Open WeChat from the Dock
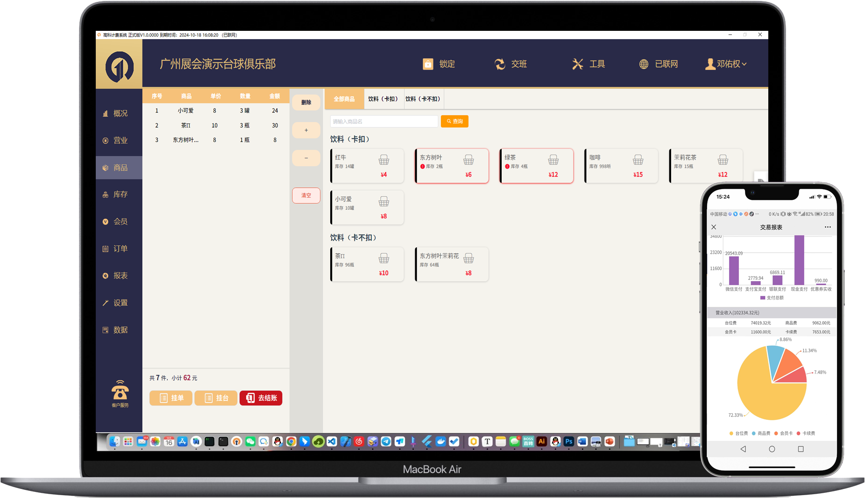 click(250, 441)
